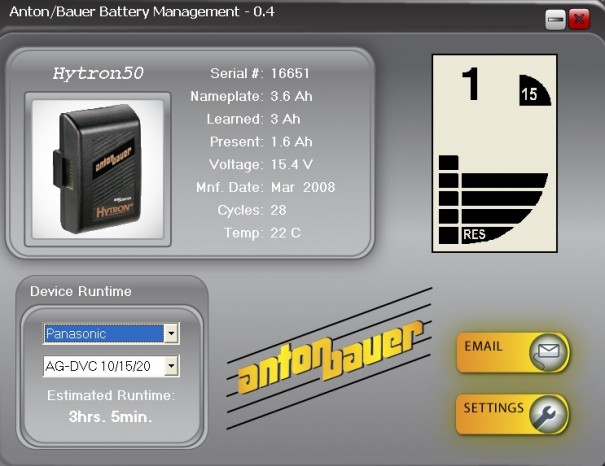Click the Hytron battery product image
Screen dimensions: 605x466
tap(98, 169)
